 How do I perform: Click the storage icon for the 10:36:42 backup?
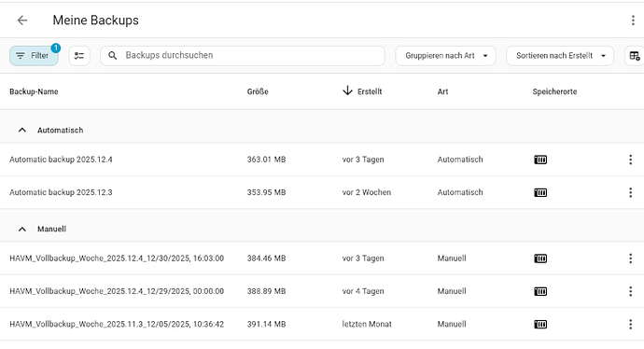(540, 324)
